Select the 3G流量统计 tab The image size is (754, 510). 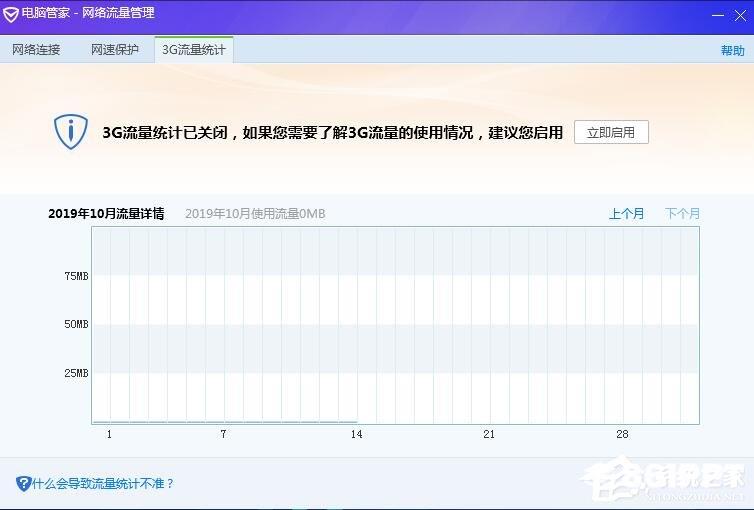194,50
